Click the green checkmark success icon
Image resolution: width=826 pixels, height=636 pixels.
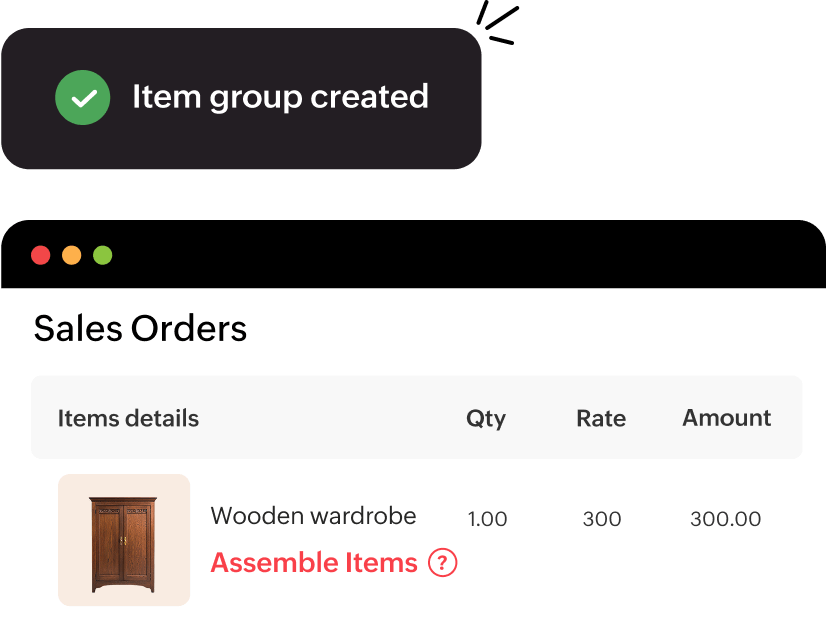[x=83, y=97]
